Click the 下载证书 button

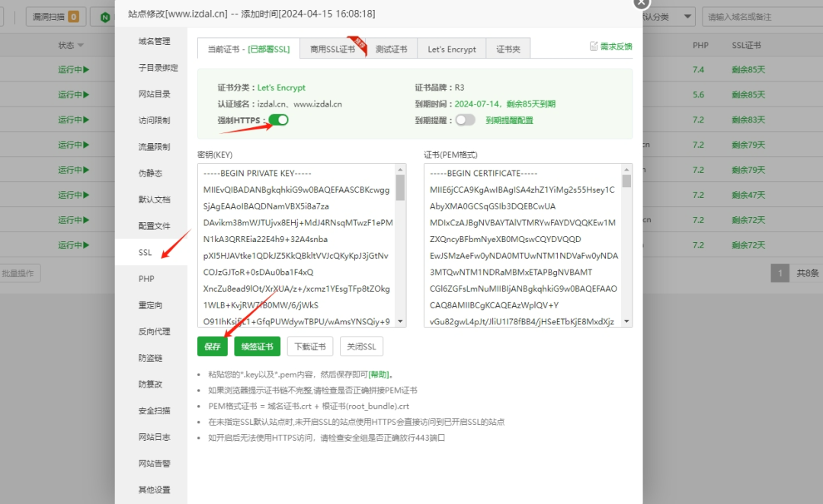click(310, 346)
